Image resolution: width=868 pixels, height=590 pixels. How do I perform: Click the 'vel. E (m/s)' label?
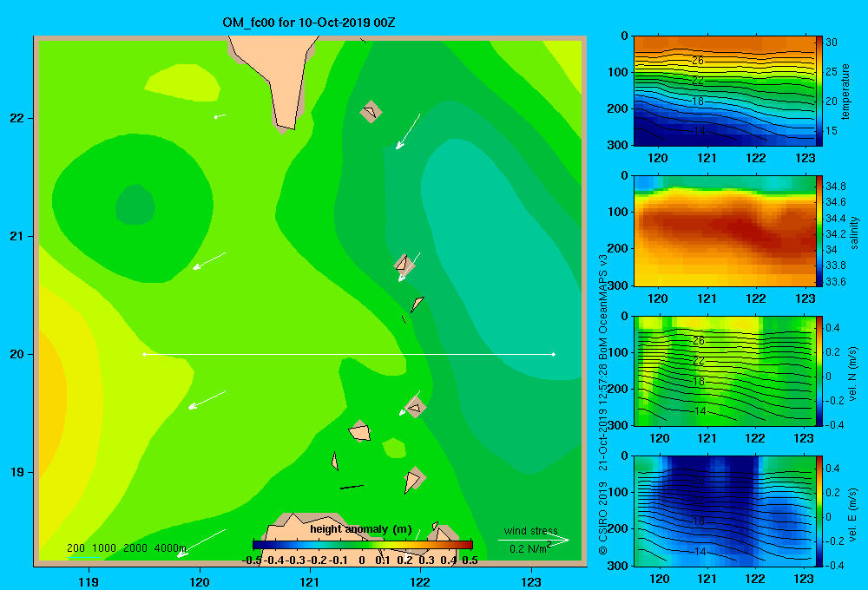point(853,514)
